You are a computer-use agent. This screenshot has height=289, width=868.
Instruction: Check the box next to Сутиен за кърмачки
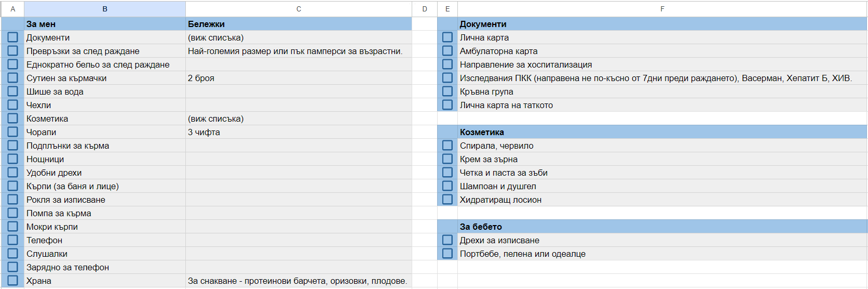[13, 78]
